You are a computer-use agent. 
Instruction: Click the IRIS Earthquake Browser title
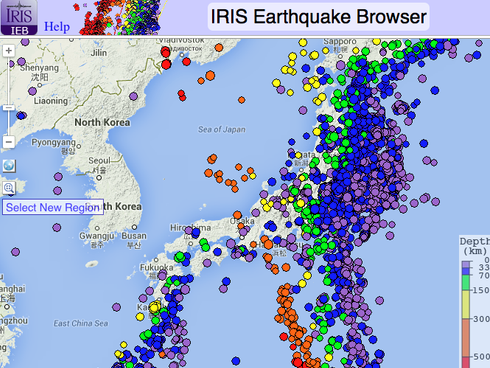click(318, 17)
